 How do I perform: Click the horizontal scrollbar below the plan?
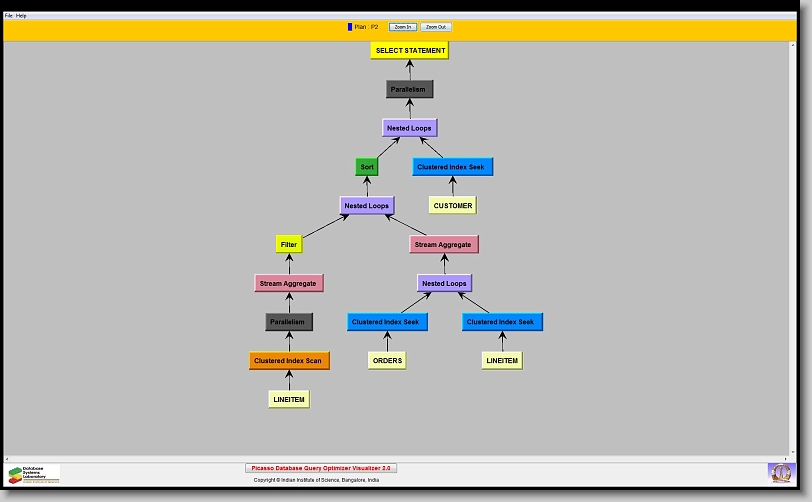(400, 458)
